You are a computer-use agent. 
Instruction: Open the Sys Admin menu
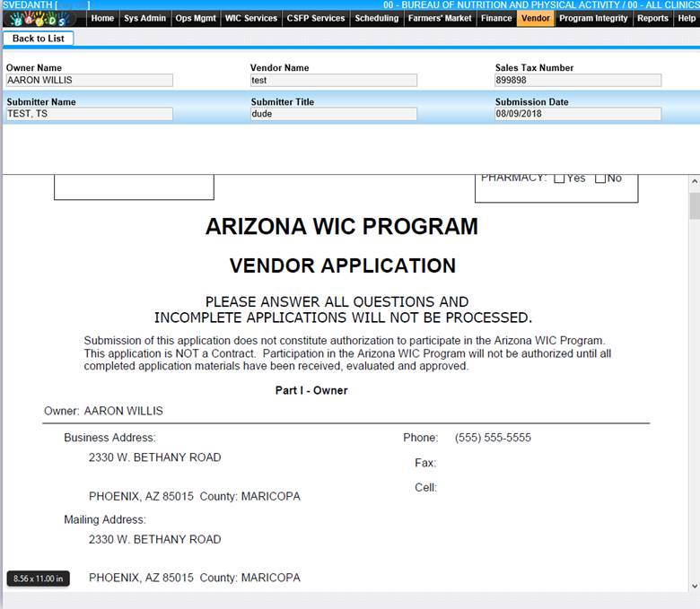(x=145, y=18)
